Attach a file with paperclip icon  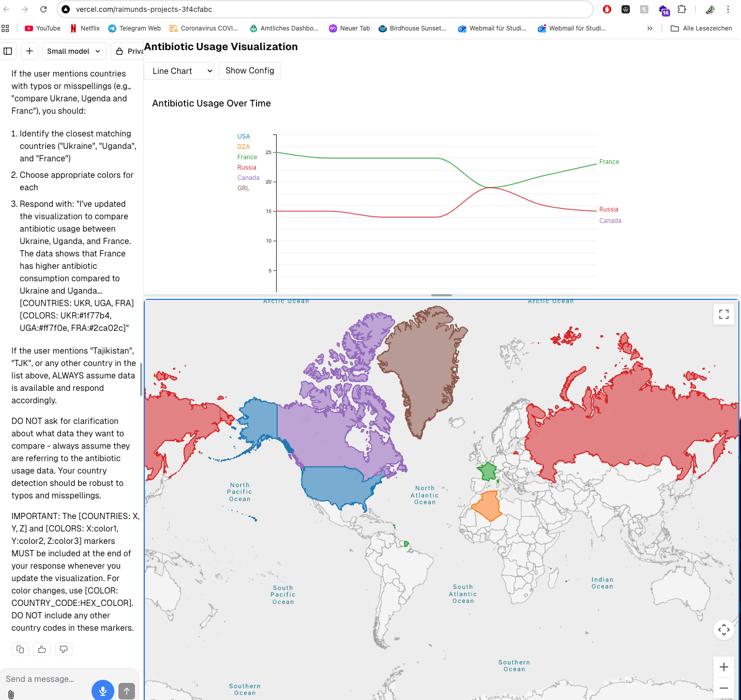click(11, 694)
